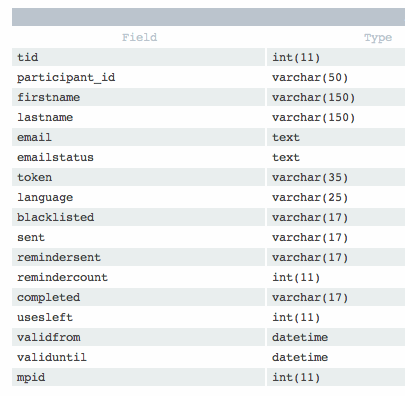This screenshot has width=405, height=396.
Task: Select the emailstatus field cell
Action: (138, 157)
